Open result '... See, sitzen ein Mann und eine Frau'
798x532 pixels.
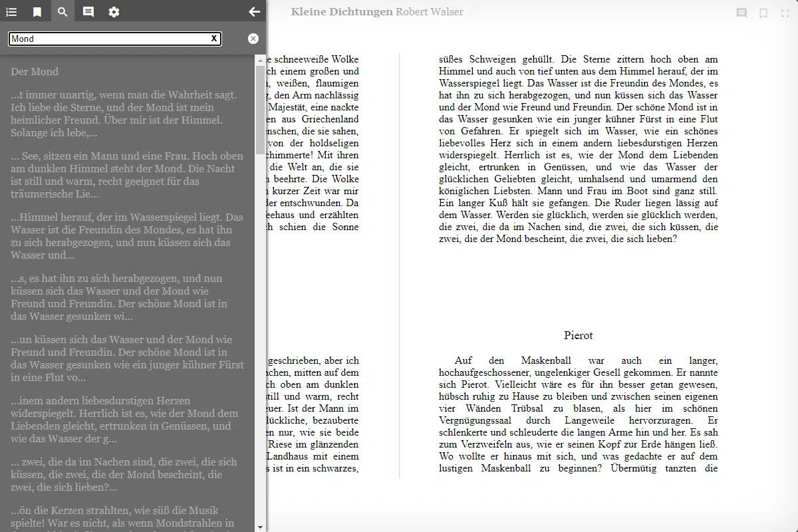tap(126, 175)
